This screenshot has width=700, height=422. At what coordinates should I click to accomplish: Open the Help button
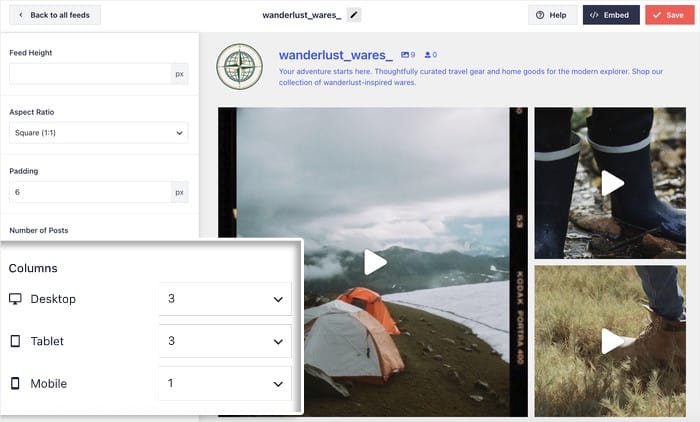coord(552,15)
